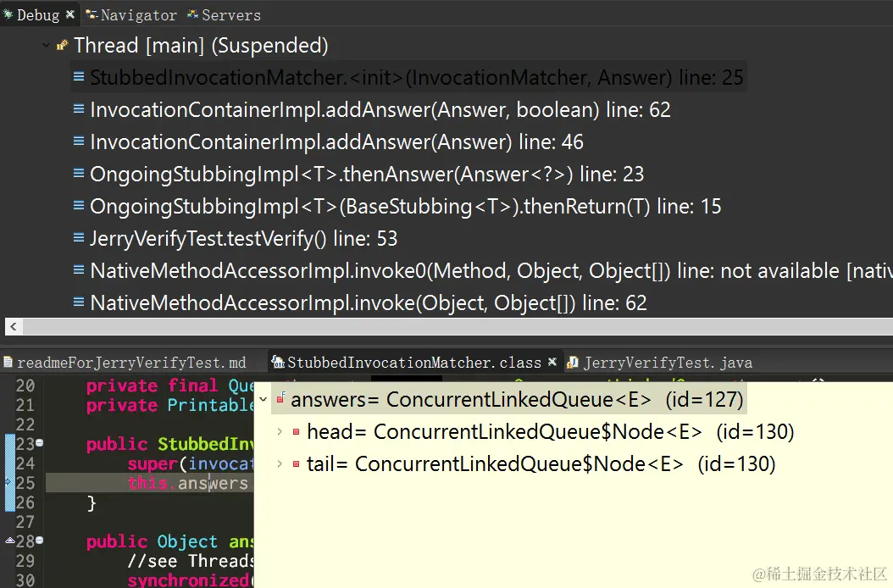Select addAnswer(Answer, boolean) line 62 frame

380,109
